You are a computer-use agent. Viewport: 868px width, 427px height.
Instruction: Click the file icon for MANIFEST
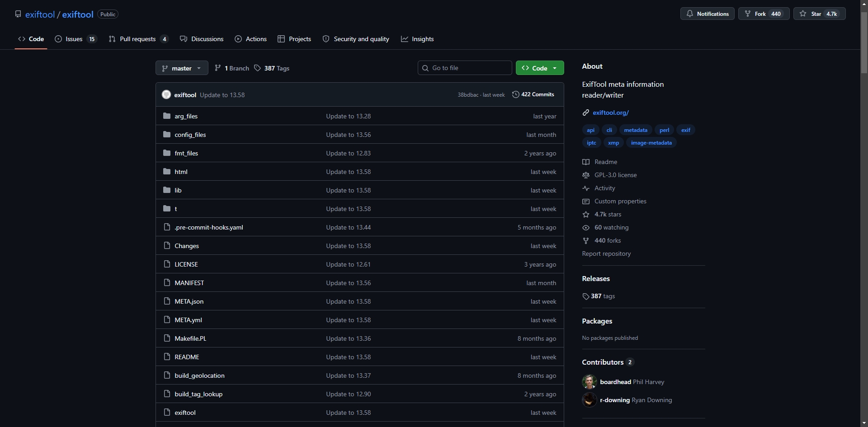[x=167, y=282]
